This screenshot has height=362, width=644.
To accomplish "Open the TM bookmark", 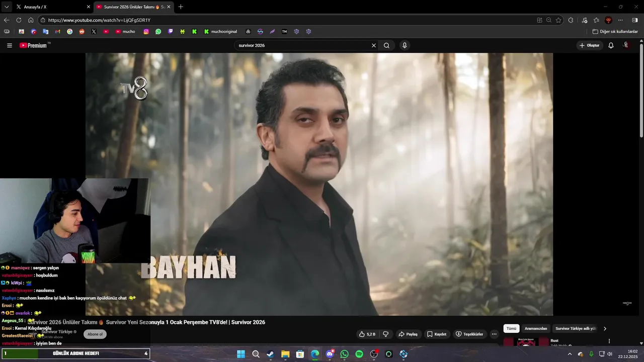I will [x=284, y=32].
